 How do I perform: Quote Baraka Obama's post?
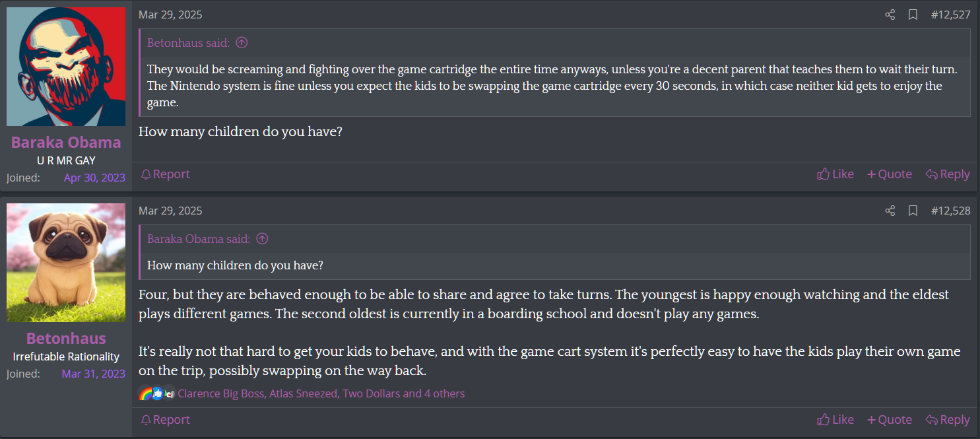[x=890, y=174]
